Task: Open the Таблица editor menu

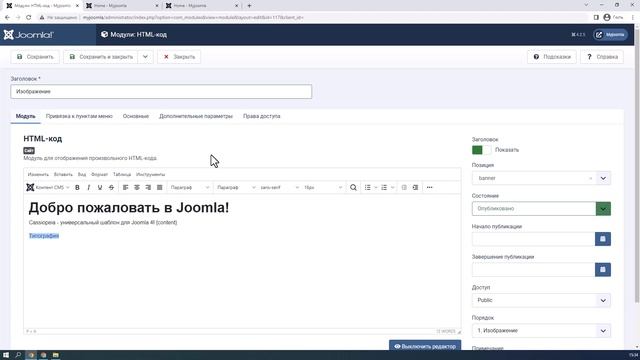Action: (x=122, y=174)
